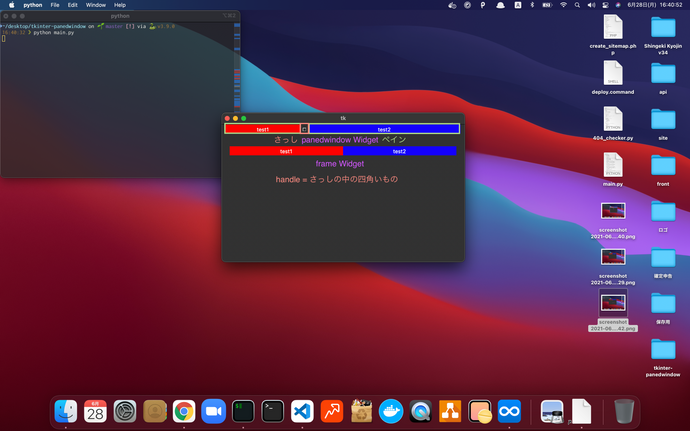Open System Preferences from the dock
The image size is (690, 431).
[125, 410]
